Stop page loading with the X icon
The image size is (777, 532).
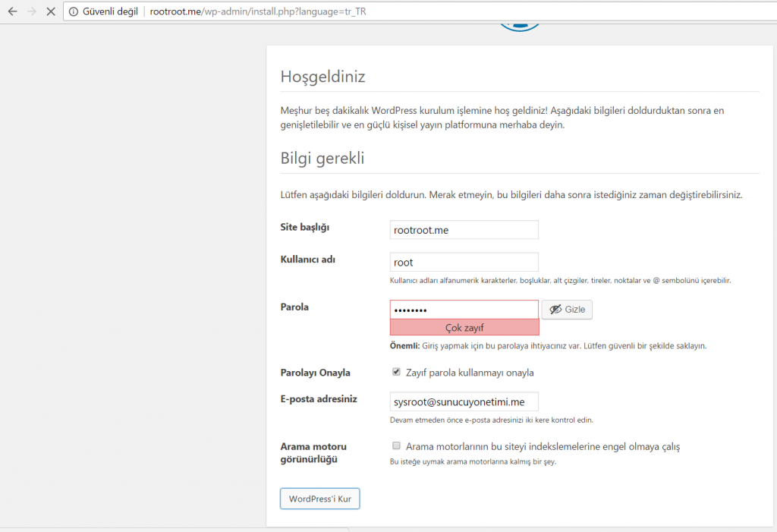click(51, 11)
